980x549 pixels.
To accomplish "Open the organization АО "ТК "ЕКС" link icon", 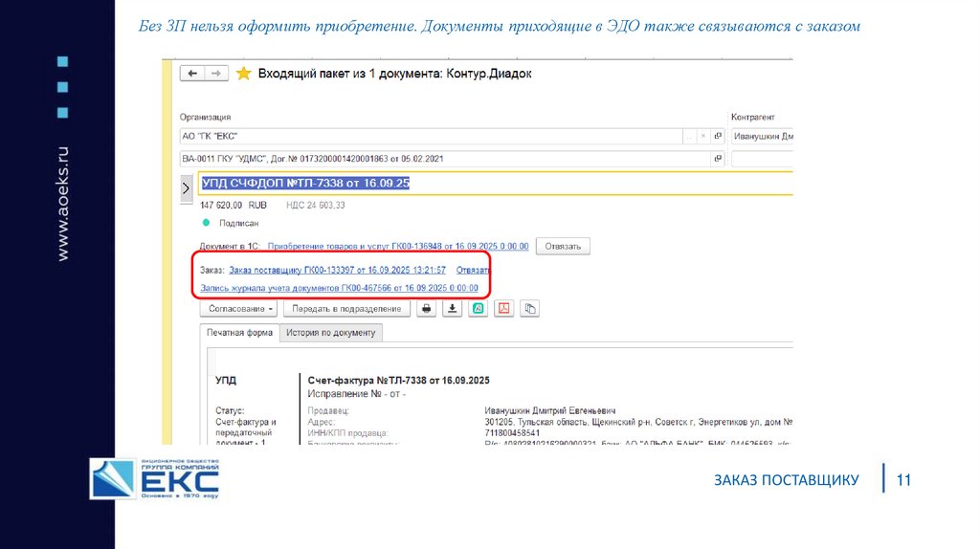I will point(718,136).
